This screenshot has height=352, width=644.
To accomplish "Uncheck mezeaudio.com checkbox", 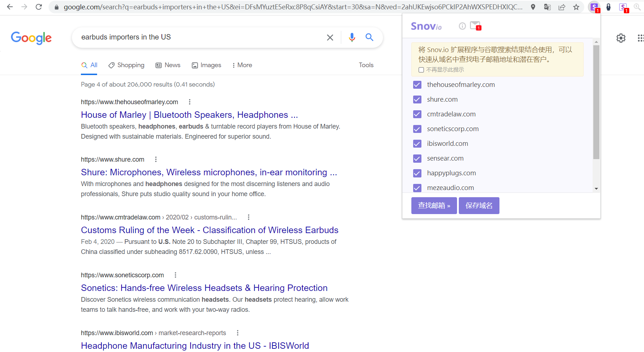I will pos(417,188).
